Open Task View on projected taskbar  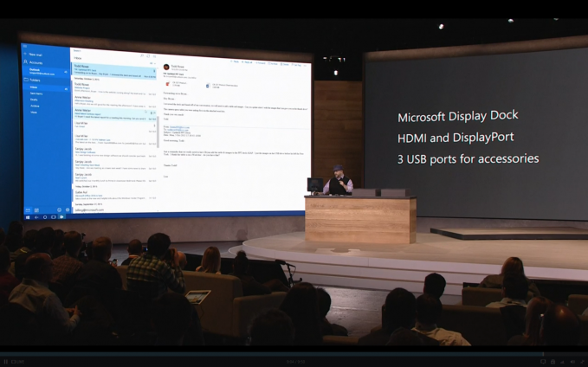53,217
